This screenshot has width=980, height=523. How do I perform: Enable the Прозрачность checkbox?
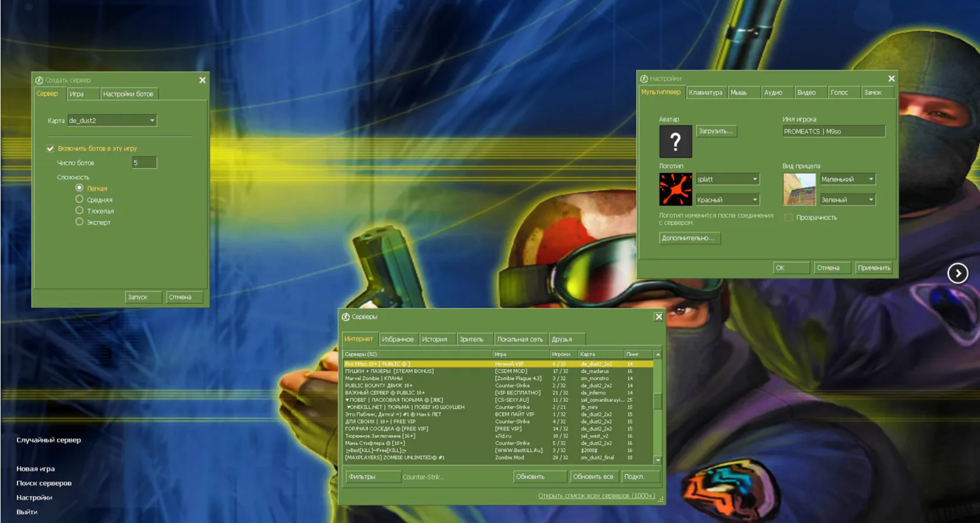(788, 218)
